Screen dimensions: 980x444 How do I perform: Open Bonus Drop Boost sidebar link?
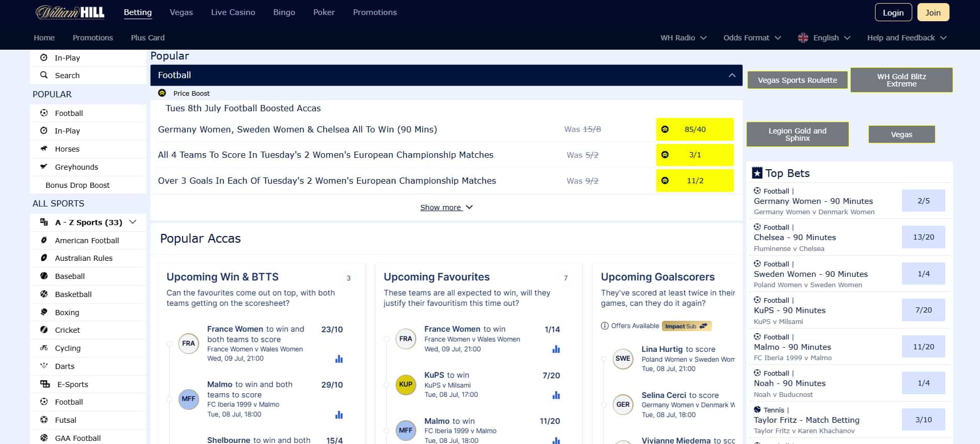(78, 185)
